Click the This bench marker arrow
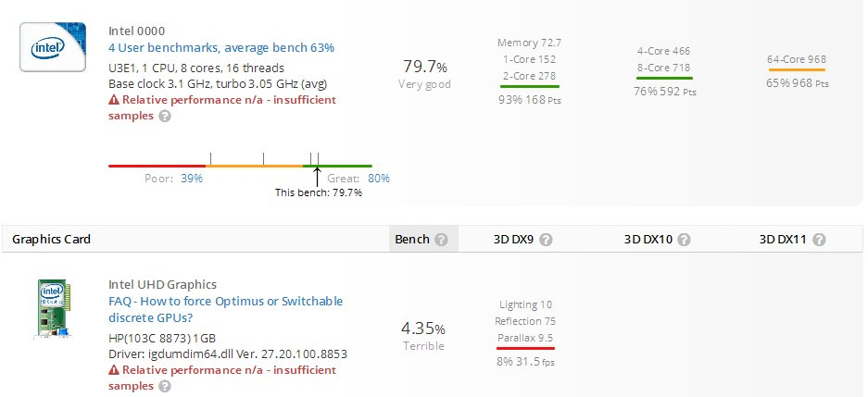The image size is (868, 397). 317,175
